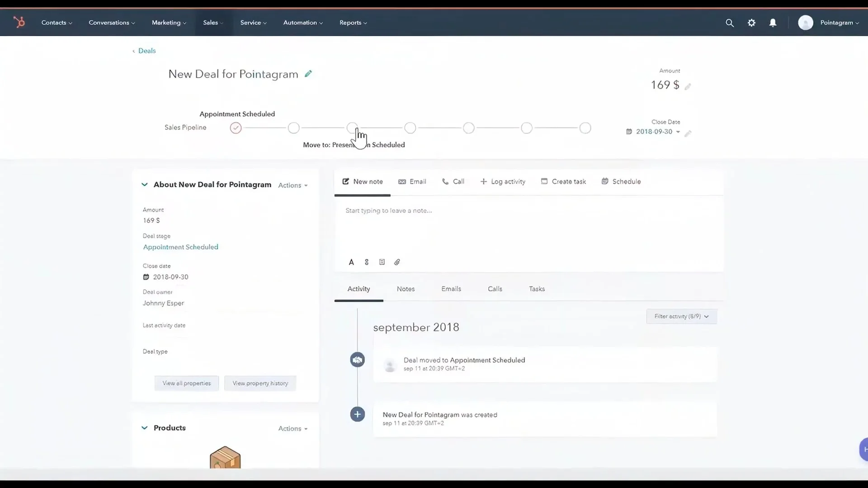868x488 pixels.
Task: Click deal created plus timeline icon
Action: coord(358,414)
